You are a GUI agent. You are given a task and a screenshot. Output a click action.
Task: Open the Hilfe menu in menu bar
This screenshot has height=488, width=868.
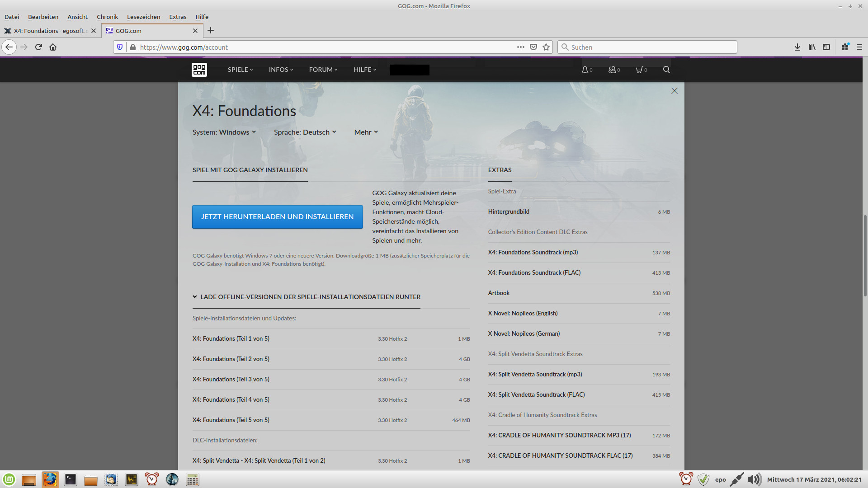(x=202, y=17)
